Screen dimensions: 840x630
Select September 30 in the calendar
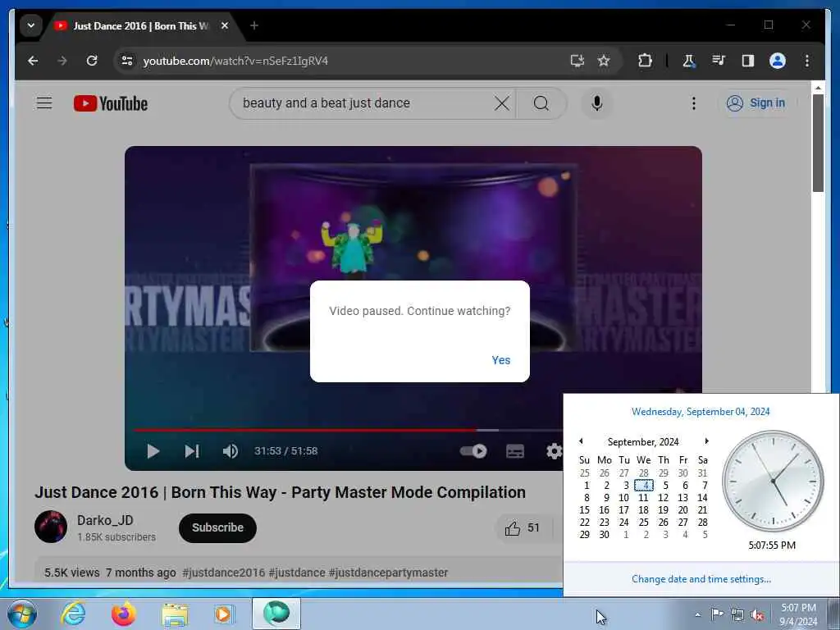[x=605, y=535]
